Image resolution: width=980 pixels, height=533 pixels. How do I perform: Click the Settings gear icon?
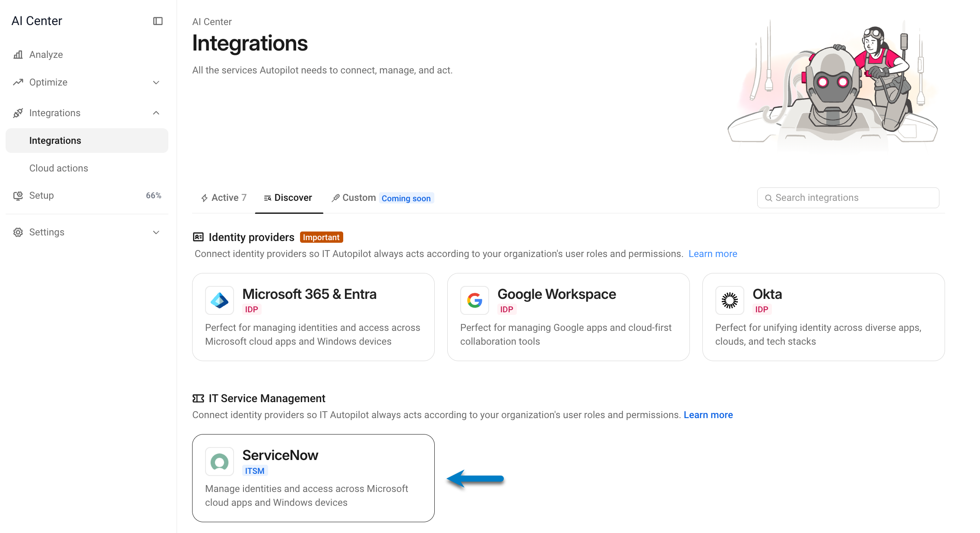[18, 232]
